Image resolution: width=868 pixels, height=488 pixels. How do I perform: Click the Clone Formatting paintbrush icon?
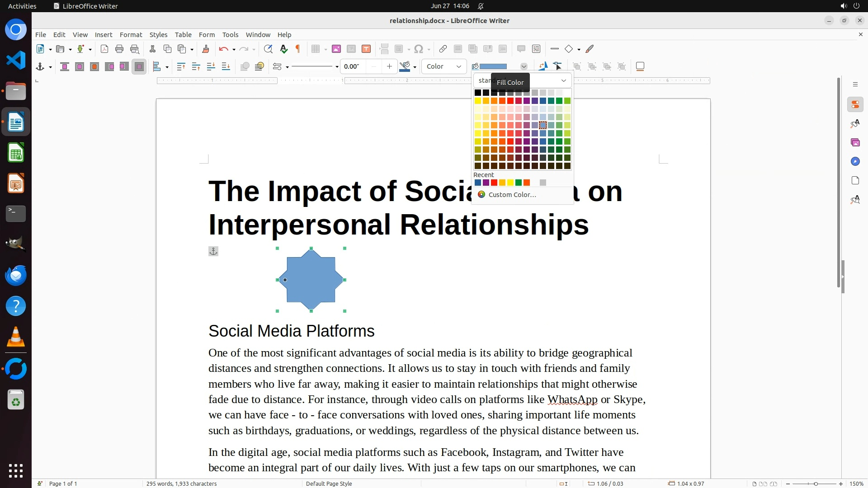coord(206,49)
